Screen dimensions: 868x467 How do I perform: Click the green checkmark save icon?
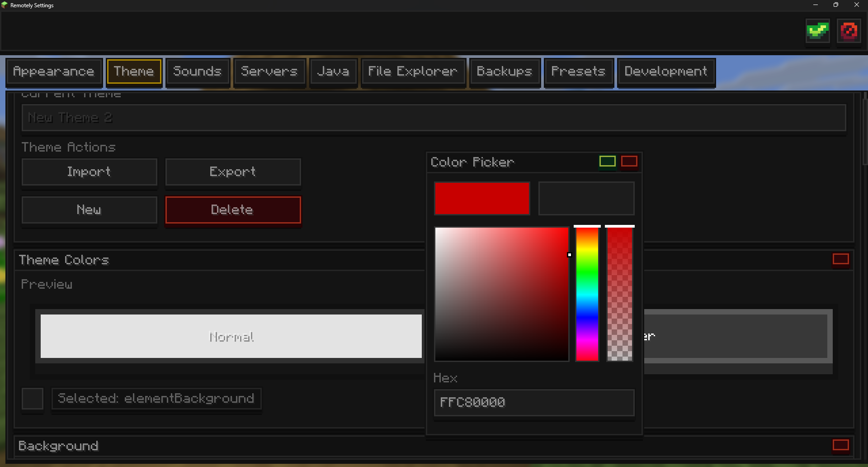tap(817, 31)
